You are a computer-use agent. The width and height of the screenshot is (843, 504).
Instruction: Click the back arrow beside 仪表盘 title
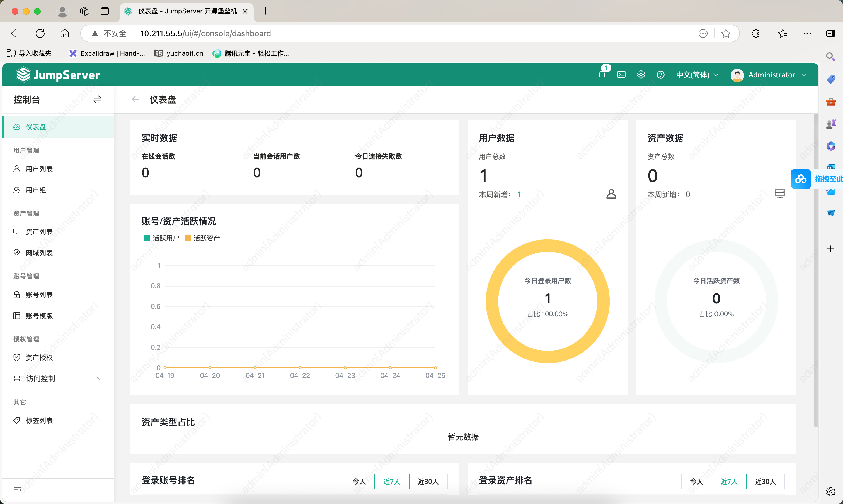pos(136,99)
